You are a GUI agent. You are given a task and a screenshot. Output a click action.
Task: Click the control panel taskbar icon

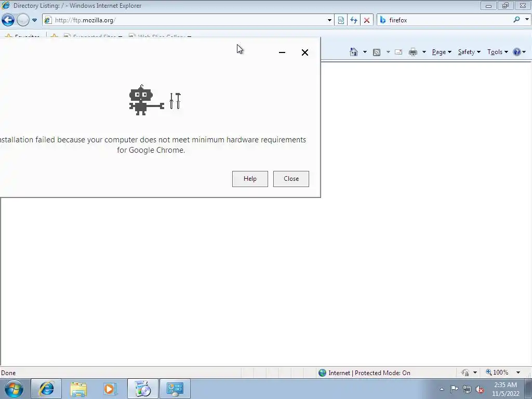click(175, 389)
